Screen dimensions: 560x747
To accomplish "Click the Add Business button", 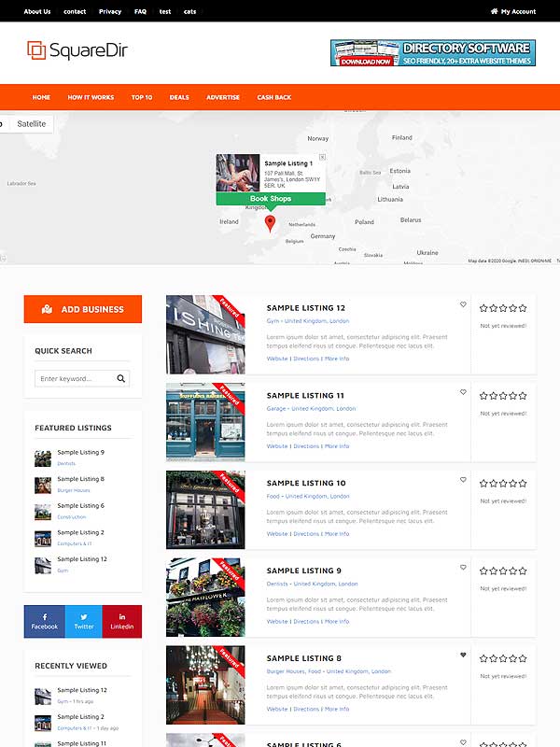I will (83, 309).
